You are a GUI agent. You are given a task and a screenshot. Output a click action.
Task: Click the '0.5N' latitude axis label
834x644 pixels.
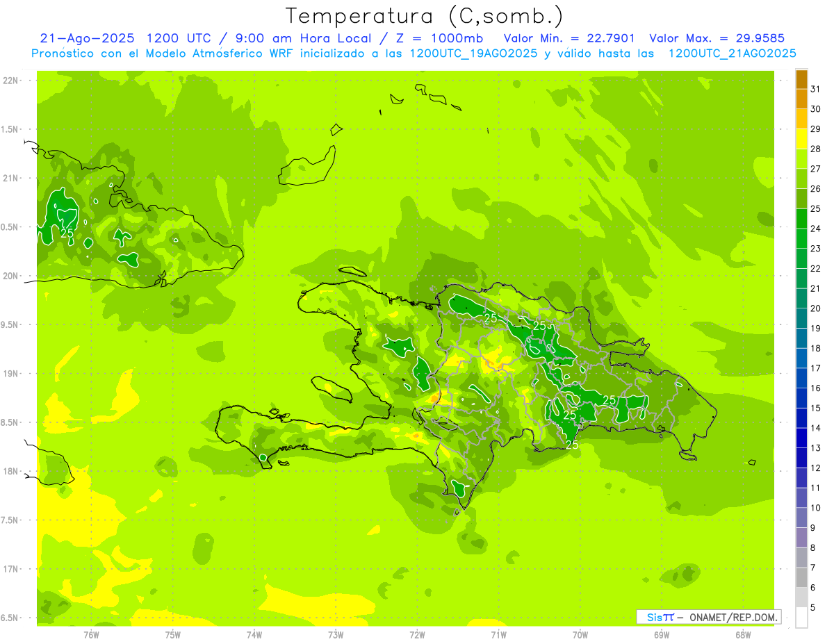tap(10, 227)
